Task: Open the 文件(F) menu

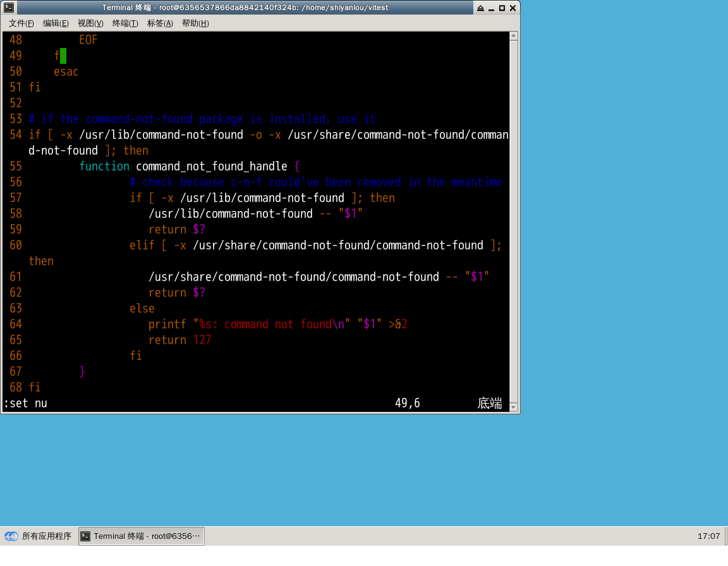Action: (x=21, y=23)
